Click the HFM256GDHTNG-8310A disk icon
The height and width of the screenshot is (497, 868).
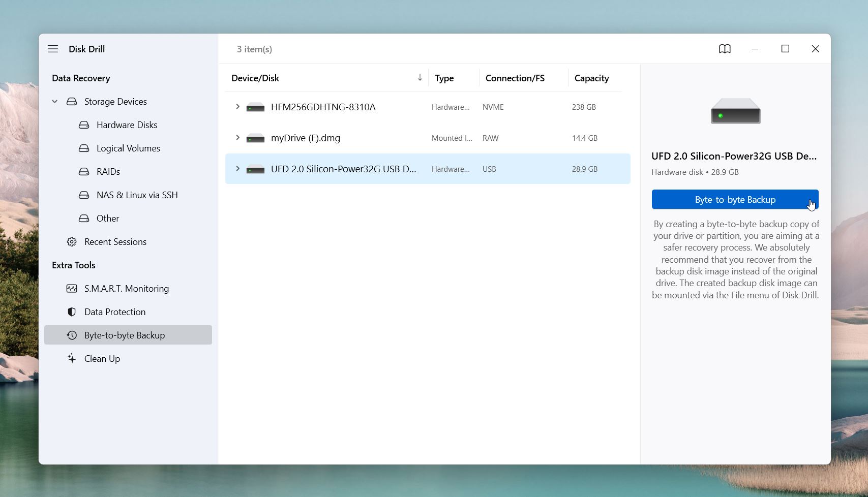tap(255, 107)
